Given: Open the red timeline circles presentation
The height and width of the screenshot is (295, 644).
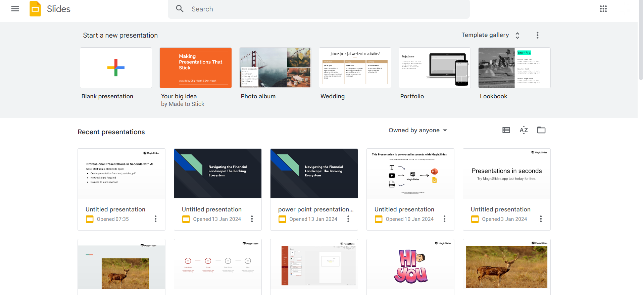Looking at the screenshot, I should [218, 264].
